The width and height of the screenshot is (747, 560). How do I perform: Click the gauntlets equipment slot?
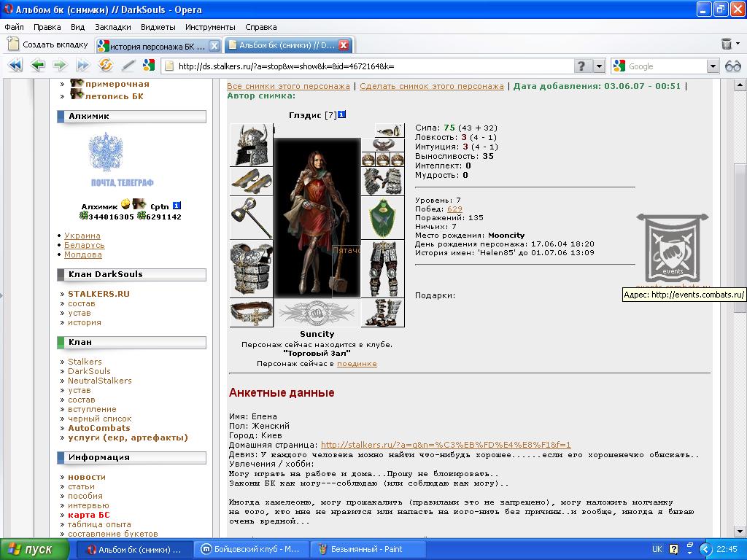point(382,182)
